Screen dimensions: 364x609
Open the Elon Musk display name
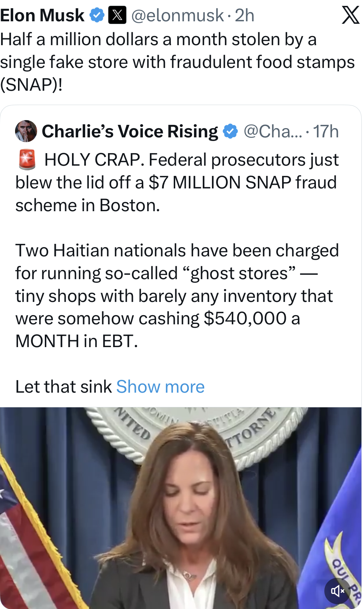click(x=42, y=15)
